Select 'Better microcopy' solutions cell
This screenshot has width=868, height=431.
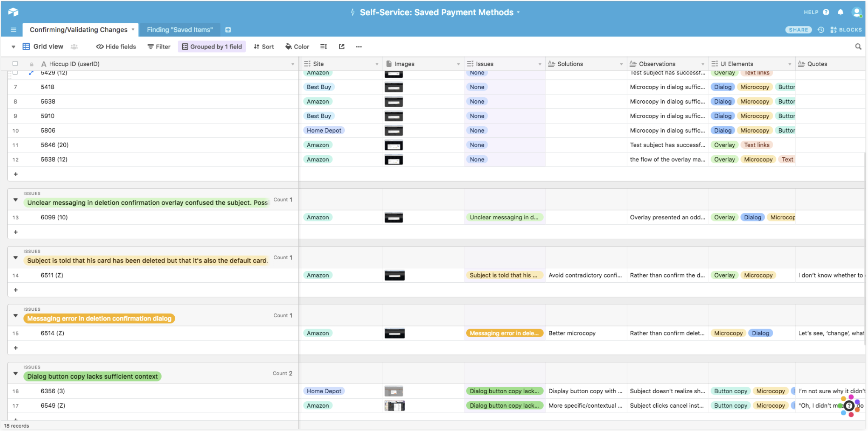click(586, 333)
